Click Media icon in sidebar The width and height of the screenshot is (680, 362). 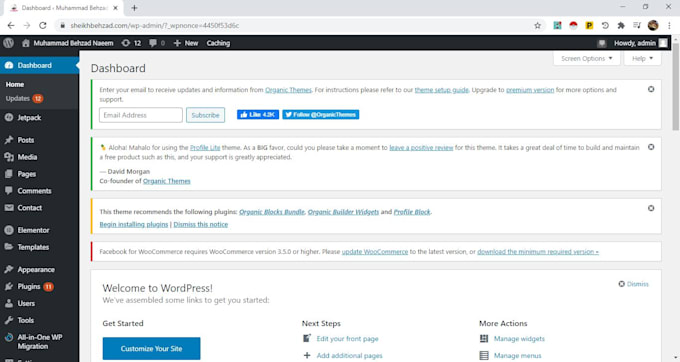click(9, 157)
